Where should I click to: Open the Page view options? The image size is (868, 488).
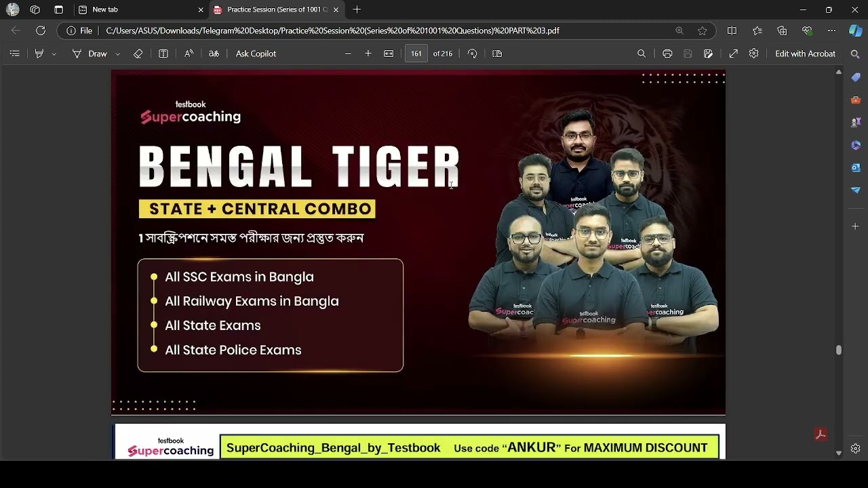point(497,54)
